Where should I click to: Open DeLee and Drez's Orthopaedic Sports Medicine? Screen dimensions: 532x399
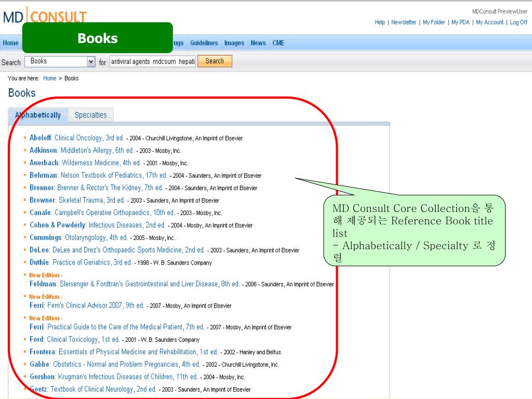pyautogui.click(x=117, y=250)
